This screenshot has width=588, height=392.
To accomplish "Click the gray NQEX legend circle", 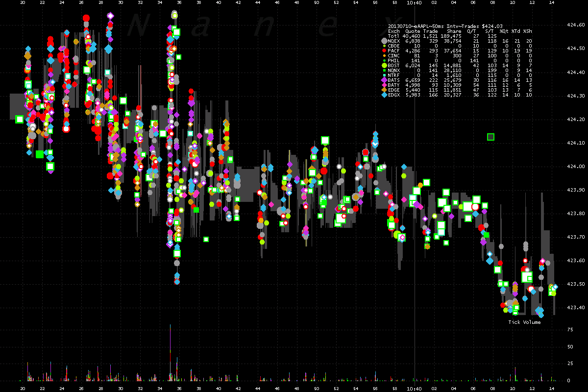I will (385, 41).
